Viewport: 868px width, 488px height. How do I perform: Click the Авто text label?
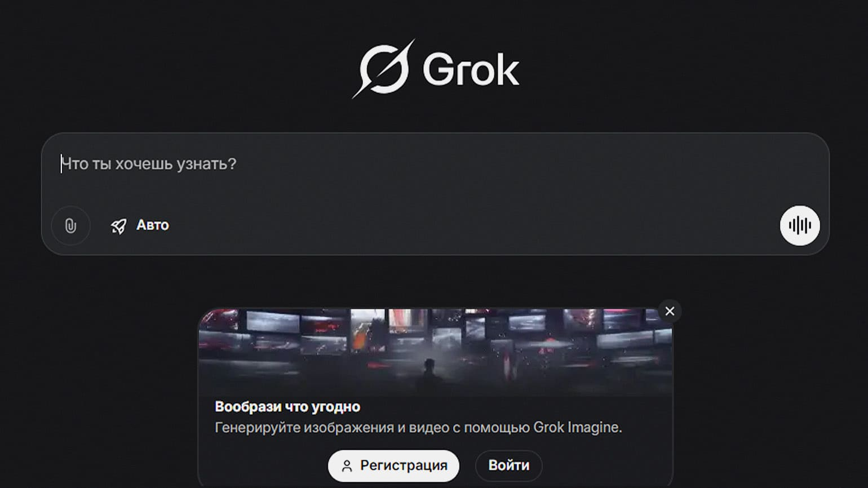(153, 225)
